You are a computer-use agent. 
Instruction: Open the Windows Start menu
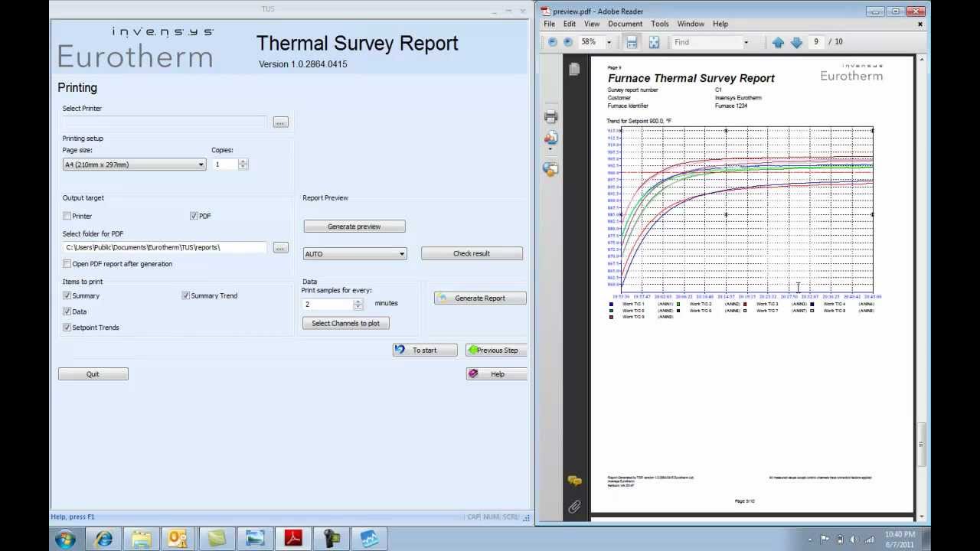coord(65,539)
